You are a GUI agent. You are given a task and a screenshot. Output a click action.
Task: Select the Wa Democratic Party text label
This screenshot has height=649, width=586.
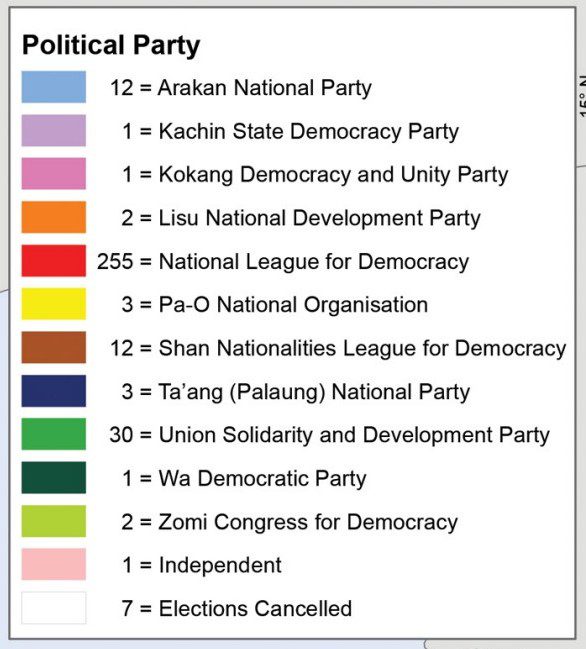[263, 479]
